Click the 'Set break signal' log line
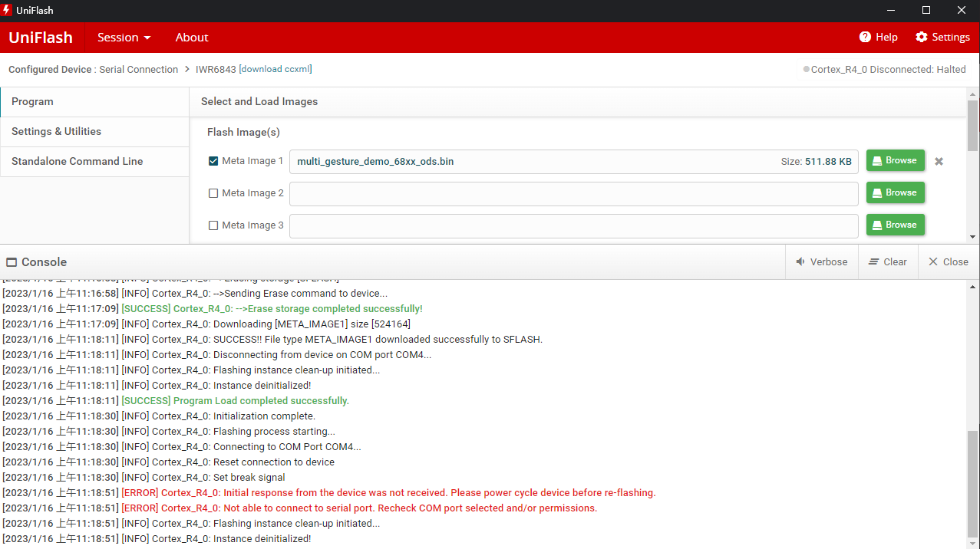The image size is (980, 549). [x=144, y=478]
